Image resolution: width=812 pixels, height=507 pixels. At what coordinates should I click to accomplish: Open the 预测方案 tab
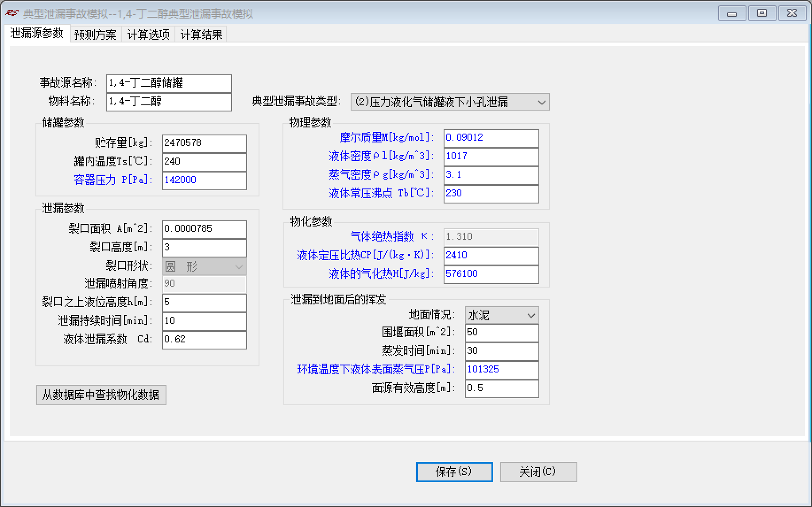pyautogui.click(x=96, y=35)
